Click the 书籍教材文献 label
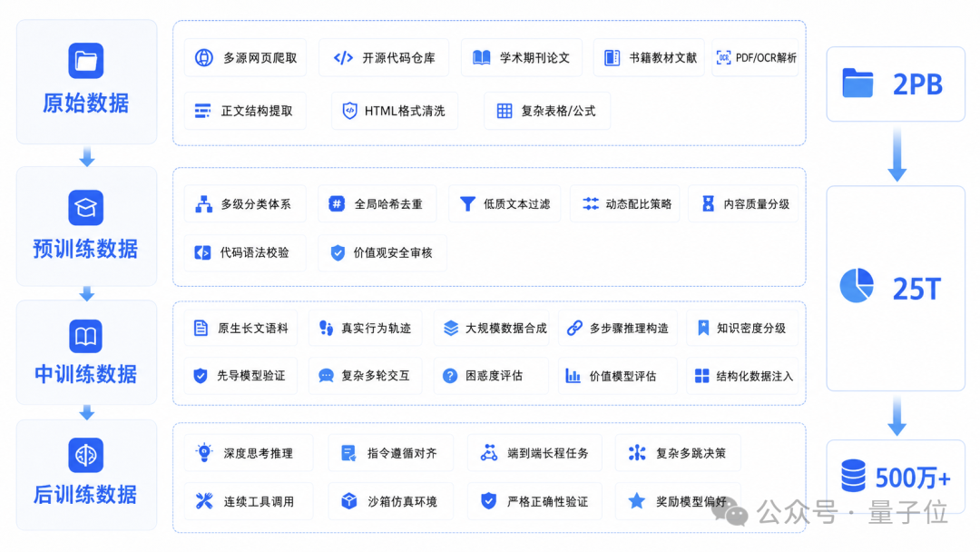 (662, 58)
